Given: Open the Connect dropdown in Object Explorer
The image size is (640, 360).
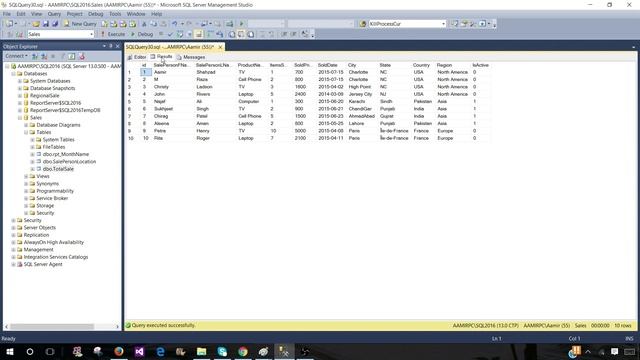Looking at the screenshot, I should pyautogui.click(x=16, y=56).
